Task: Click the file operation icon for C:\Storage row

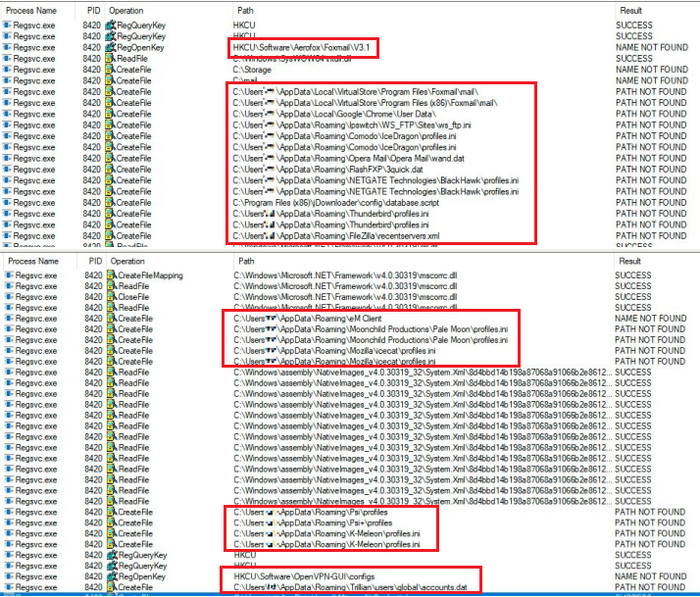Action: [110, 70]
